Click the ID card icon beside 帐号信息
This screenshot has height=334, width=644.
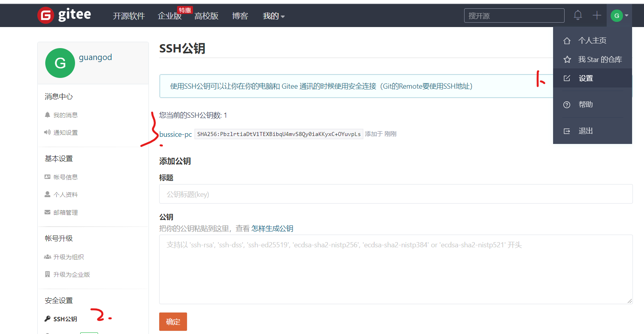[x=48, y=177]
